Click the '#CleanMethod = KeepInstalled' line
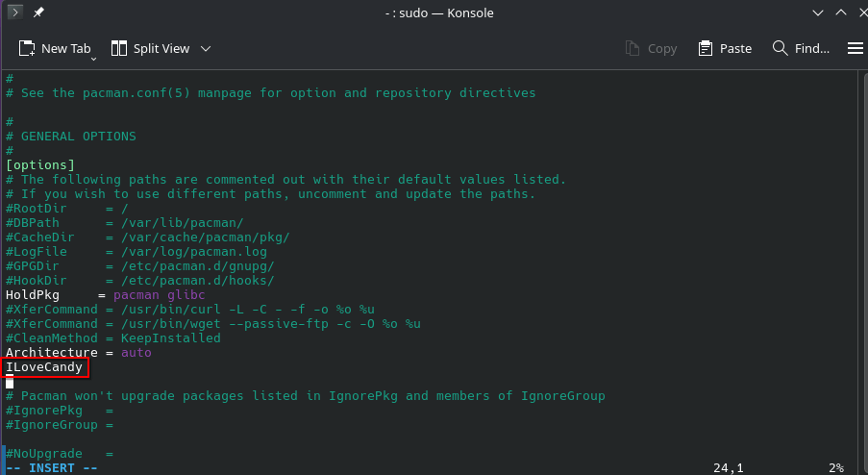Screen dimensions: 868x475 point(112,338)
